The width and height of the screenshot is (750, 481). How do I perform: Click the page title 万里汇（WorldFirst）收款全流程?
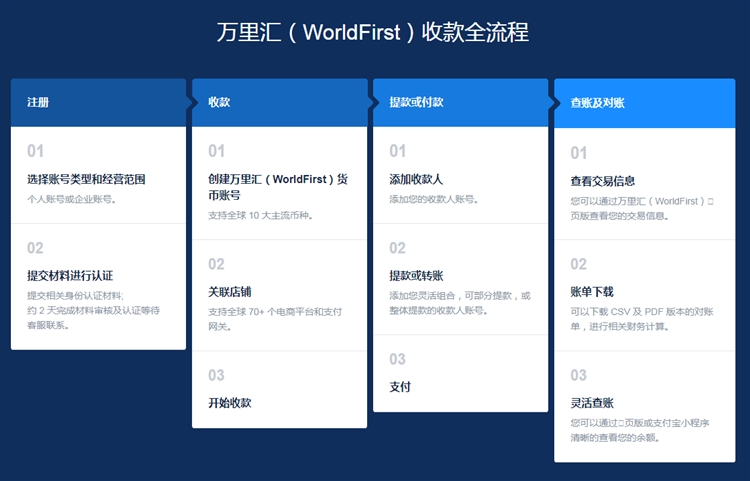[x=373, y=33]
